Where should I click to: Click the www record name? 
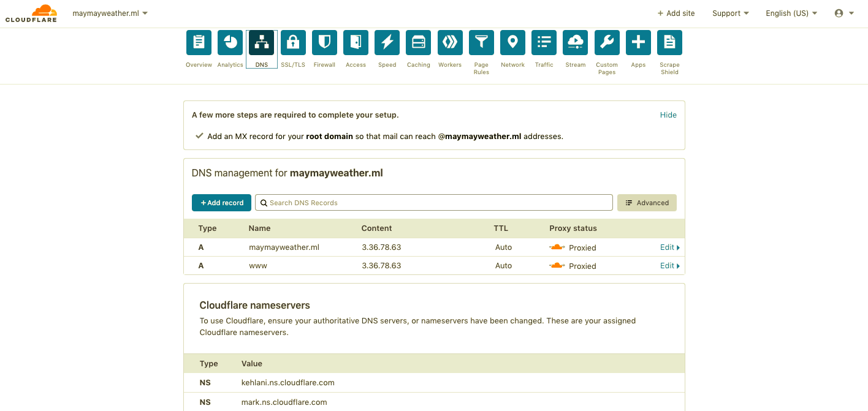pos(258,266)
